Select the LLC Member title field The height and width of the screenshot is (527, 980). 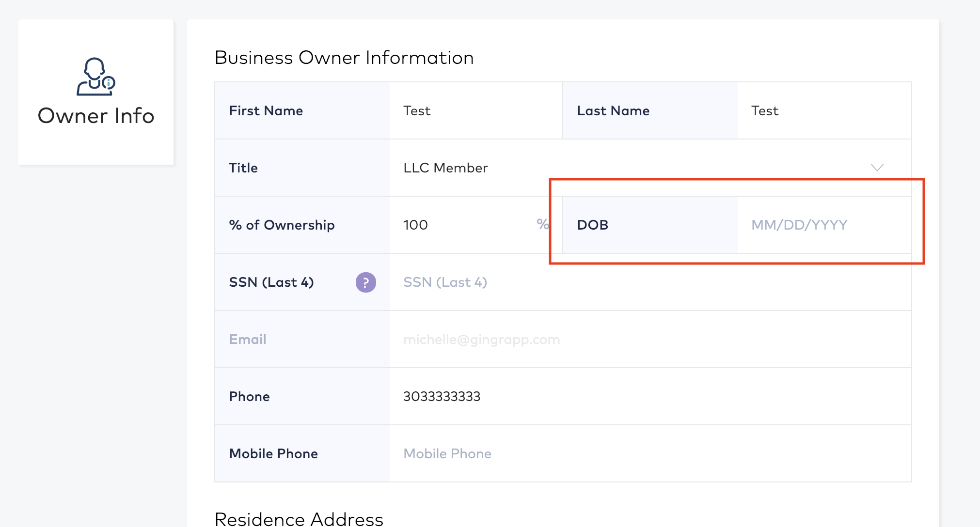650,168
